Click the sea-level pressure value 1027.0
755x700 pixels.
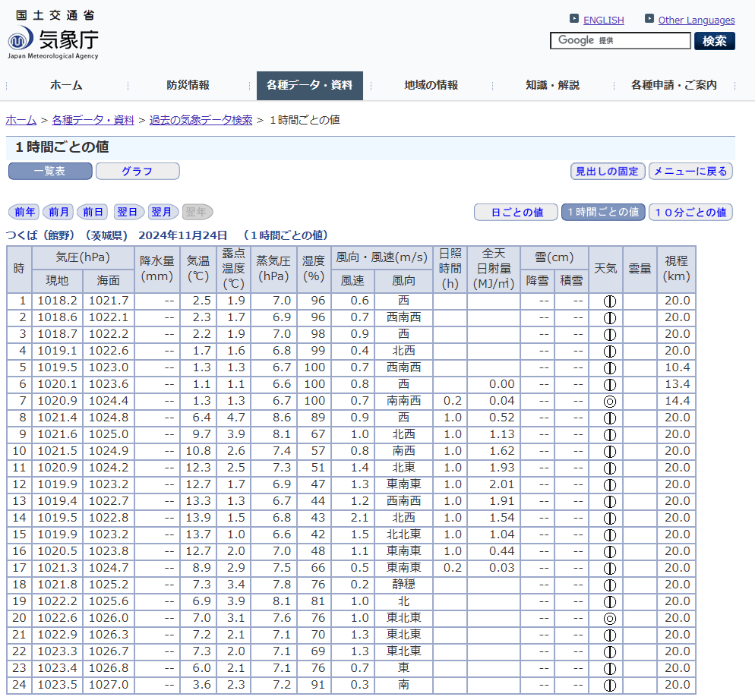109,685
